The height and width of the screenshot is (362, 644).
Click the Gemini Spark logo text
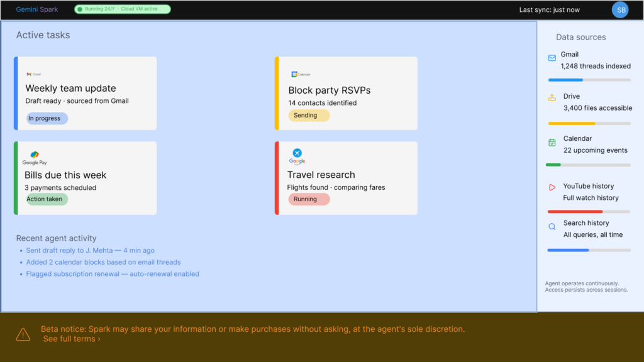37,9
